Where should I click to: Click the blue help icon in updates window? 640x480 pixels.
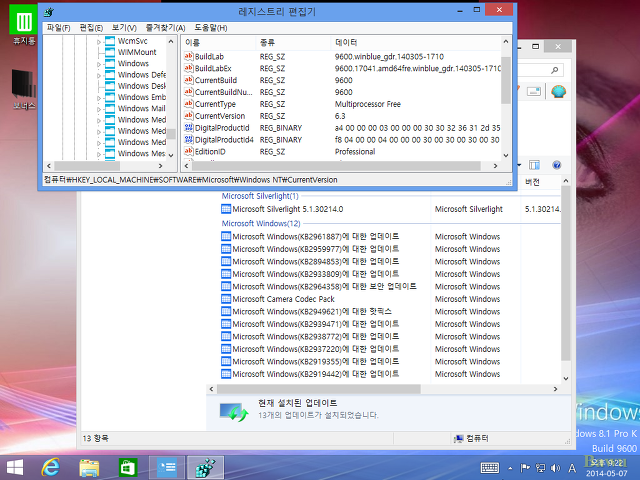click(x=556, y=165)
